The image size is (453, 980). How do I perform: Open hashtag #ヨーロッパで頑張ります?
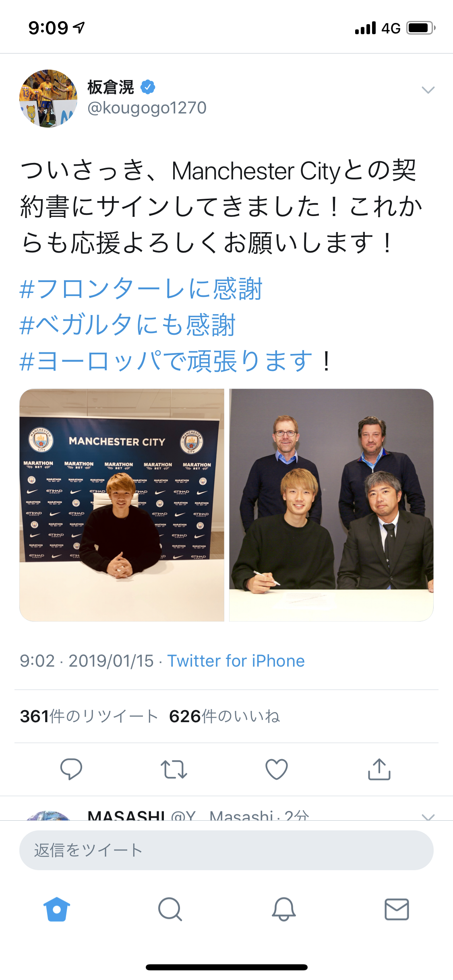[166, 361]
